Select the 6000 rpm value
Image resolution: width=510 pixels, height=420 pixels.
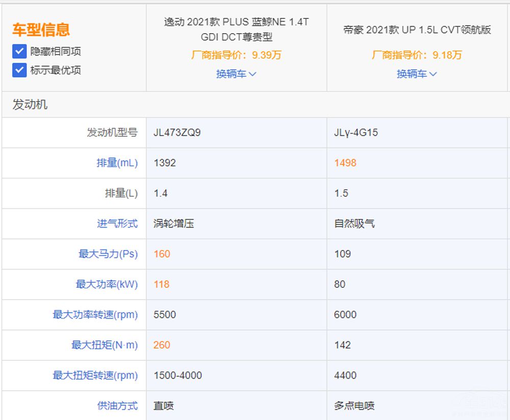pyautogui.click(x=345, y=314)
